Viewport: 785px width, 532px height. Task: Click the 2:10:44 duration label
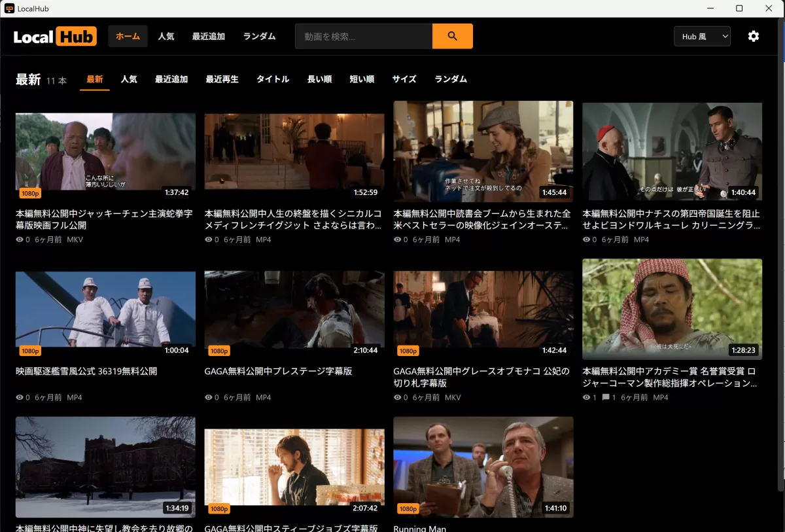[x=366, y=350]
